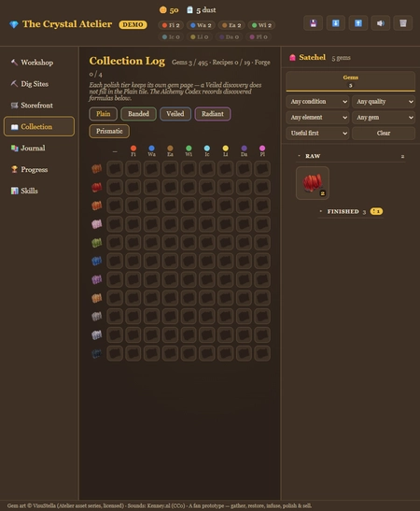Select the green gem row icon
Image resolution: width=420 pixels, height=511 pixels.
coord(97,243)
